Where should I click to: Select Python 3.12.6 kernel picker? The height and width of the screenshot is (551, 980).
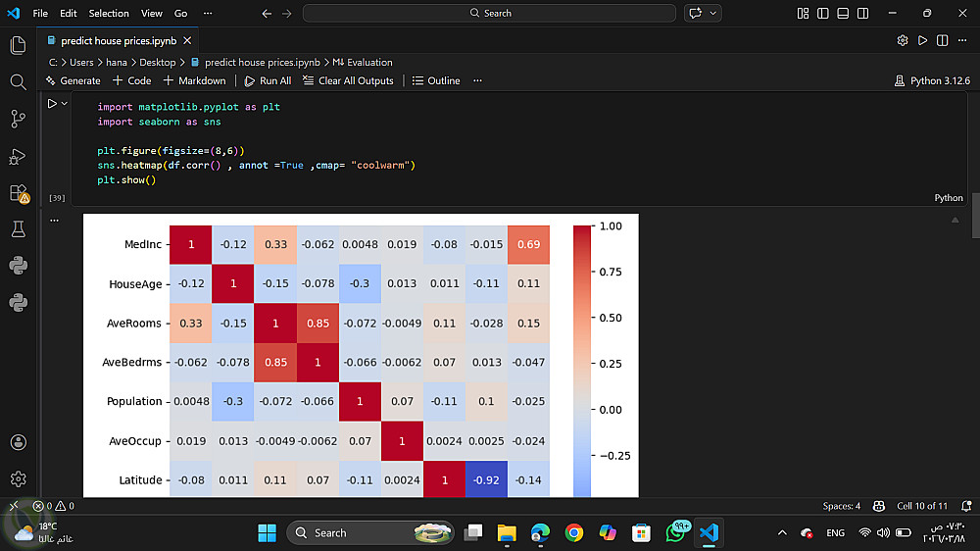tap(932, 80)
